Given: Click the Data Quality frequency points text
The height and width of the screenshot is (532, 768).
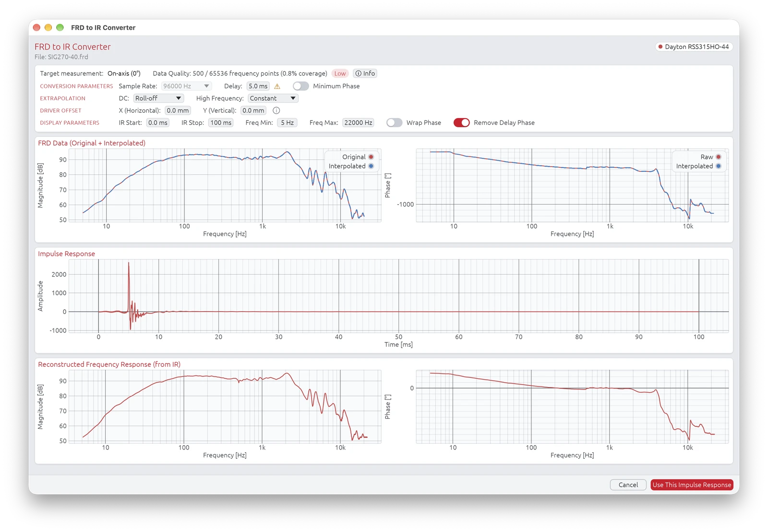Looking at the screenshot, I should (240, 73).
